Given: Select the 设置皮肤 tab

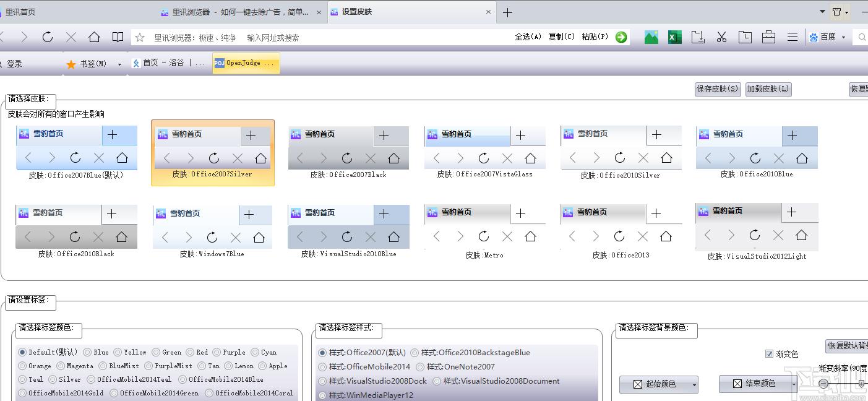Looking at the screenshot, I should (411, 12).
